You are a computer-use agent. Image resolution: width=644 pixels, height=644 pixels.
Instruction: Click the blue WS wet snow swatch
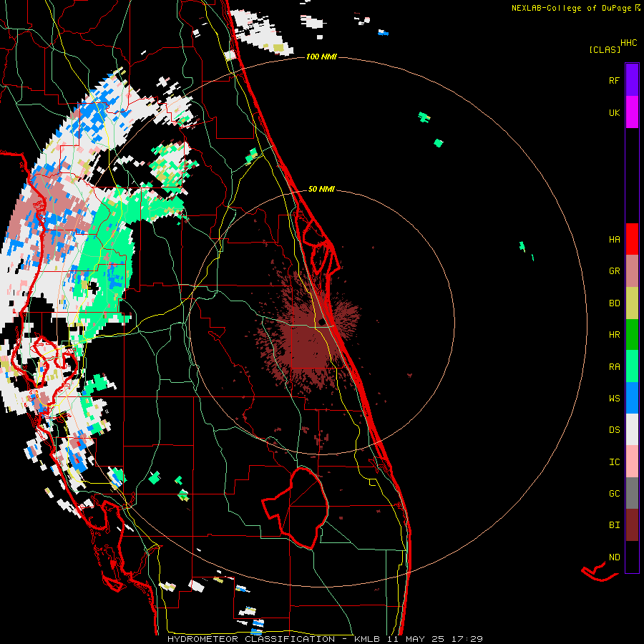(632, 398)
